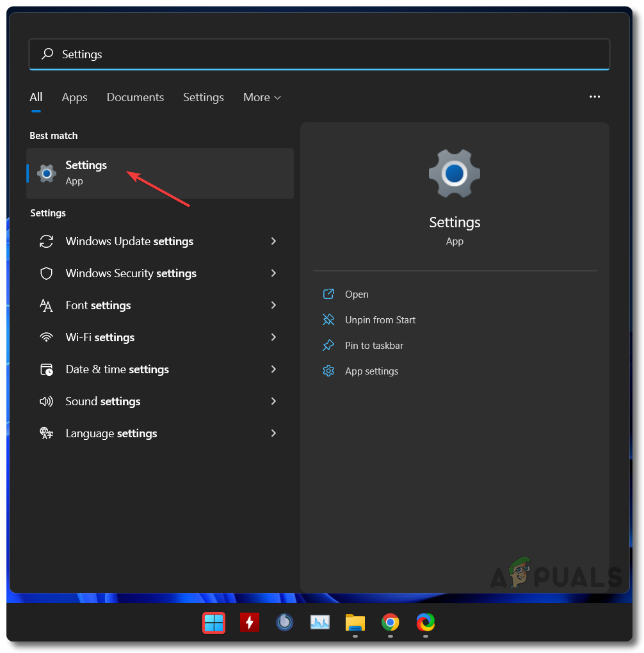This screenshot has width=644, height=653.
Task: Open the blue circular taskbar app
Action: [x=285, y=622]
